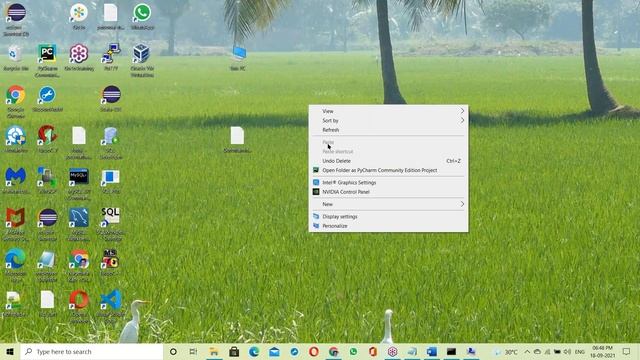Open WhatsApp from the taskbar
This screenshot has width=640, height=360.
[x=353, y=351]
